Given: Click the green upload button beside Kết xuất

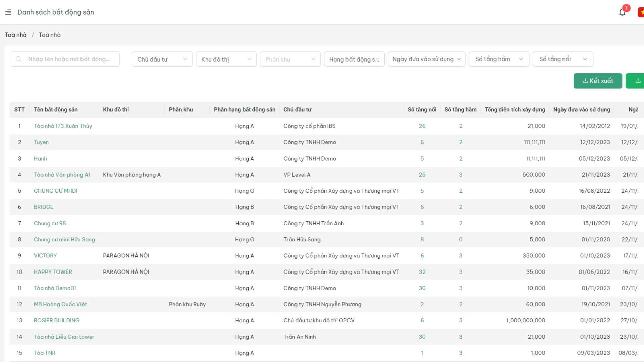Looking at the screenshot, I should 635,81.
